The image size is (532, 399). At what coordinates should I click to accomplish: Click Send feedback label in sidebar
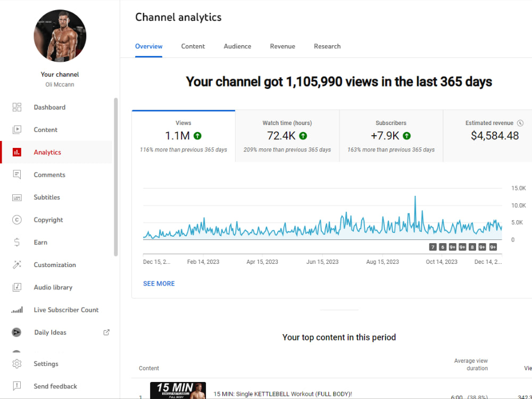(55, 386)
